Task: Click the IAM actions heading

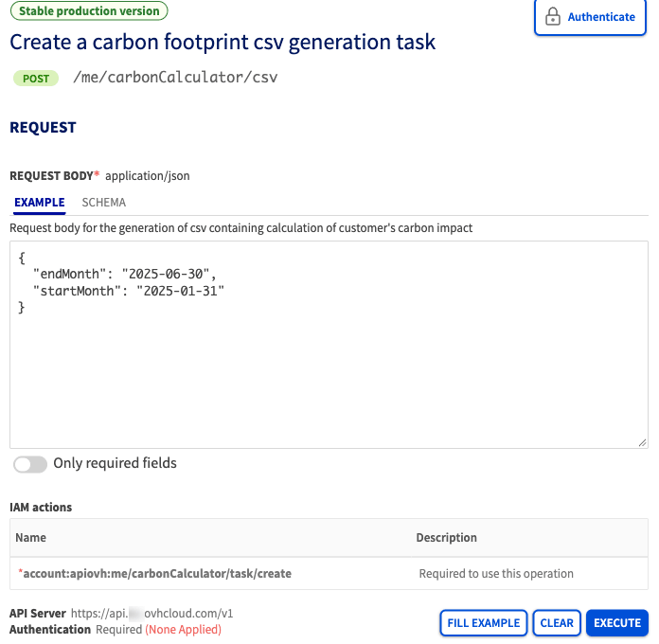Action: (41, 508)
